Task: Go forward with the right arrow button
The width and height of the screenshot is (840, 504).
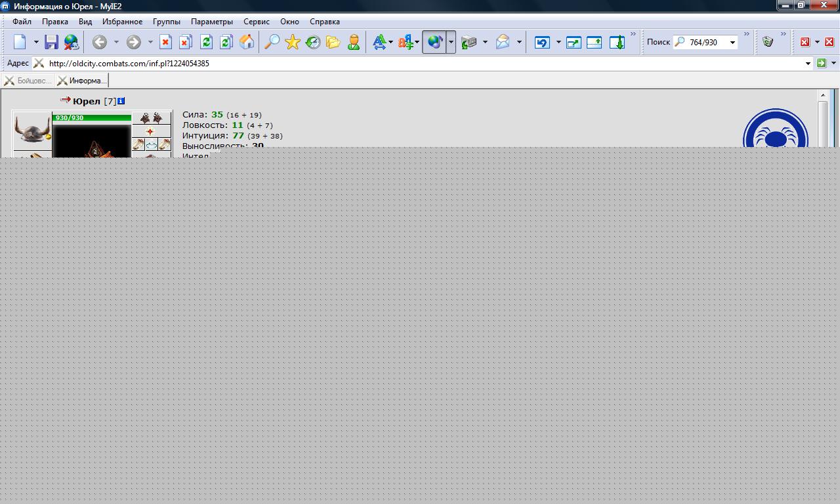Action: tap(133, 42)
